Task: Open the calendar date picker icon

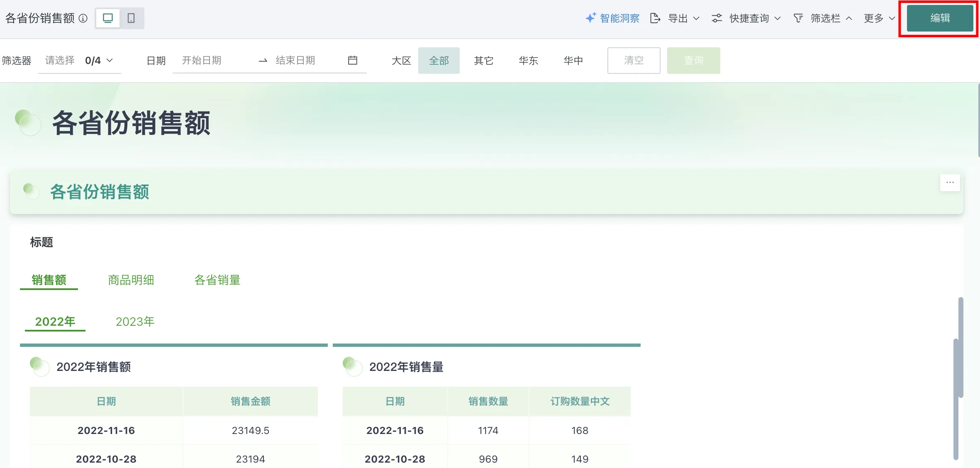Action: (x=353, y=61)
